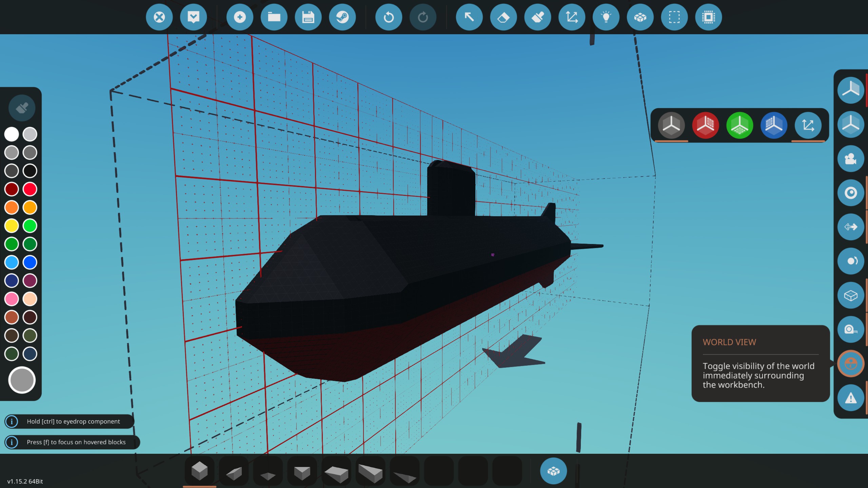The image size is (868, 488).
Task: Pick the bright red color swatch
Action: [x=30, y=189]
